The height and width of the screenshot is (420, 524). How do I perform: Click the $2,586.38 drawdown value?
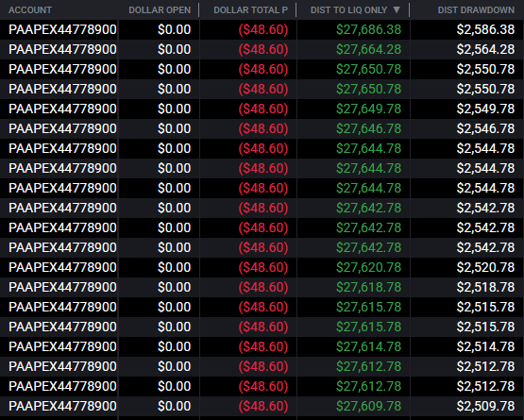485,29
